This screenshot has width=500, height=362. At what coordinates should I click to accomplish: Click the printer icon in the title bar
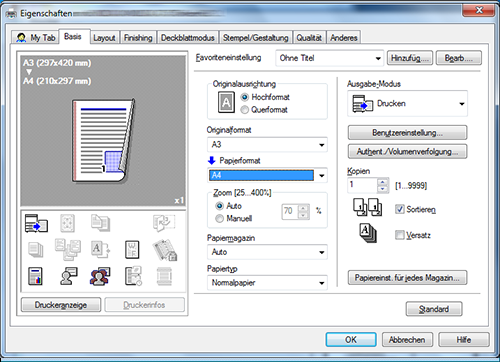[11, 14]
